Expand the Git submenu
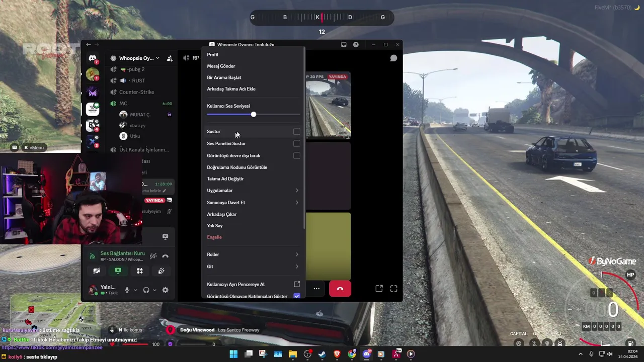The width and height of the screenshot is (644, 362). click(253, 266)
